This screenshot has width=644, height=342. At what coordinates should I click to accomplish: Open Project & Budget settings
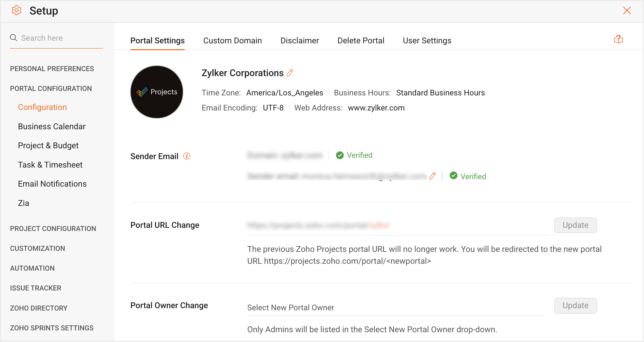[48, 146]
